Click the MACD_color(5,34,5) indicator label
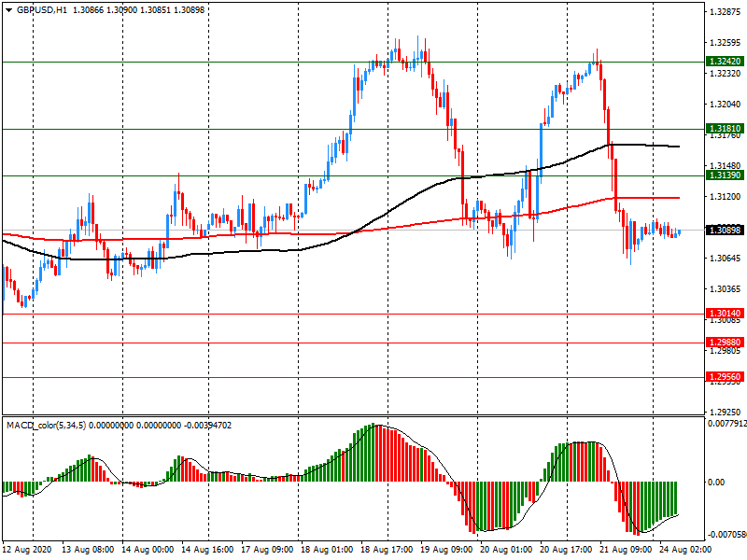Screen dimensions: 747x560 pos(46,426)
